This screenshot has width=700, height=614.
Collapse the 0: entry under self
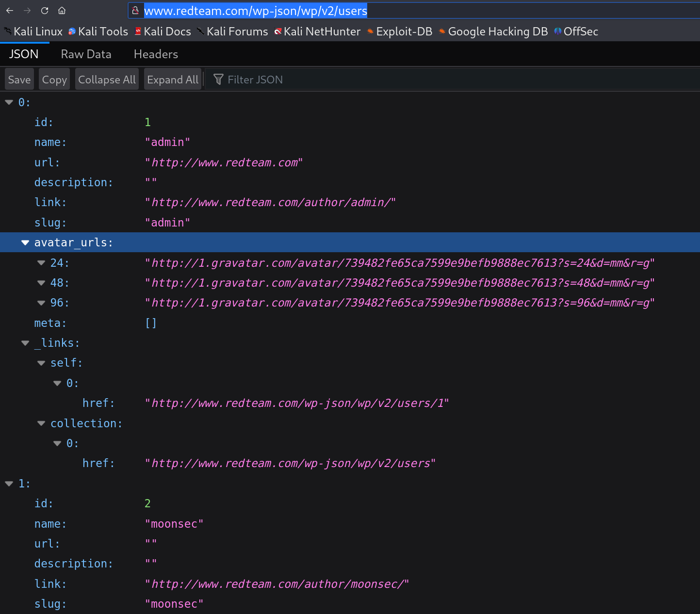click(57, 383)
